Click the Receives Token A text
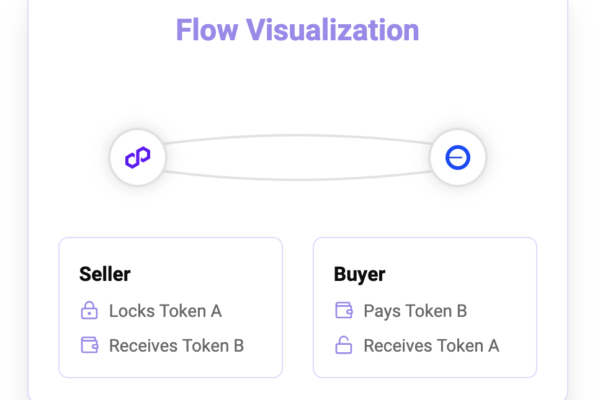This screenshot has height=400, width=600. pyautogui.click(x=431, y=346)
